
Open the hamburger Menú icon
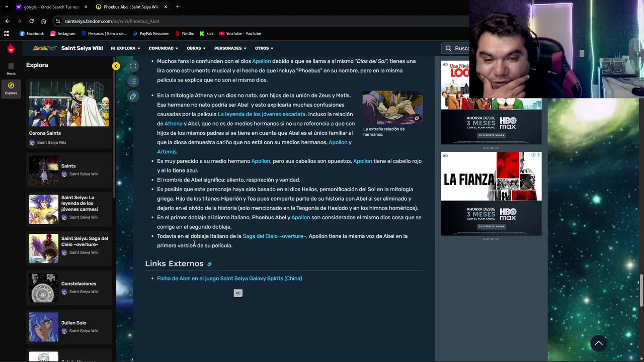[x=11, y=68]
